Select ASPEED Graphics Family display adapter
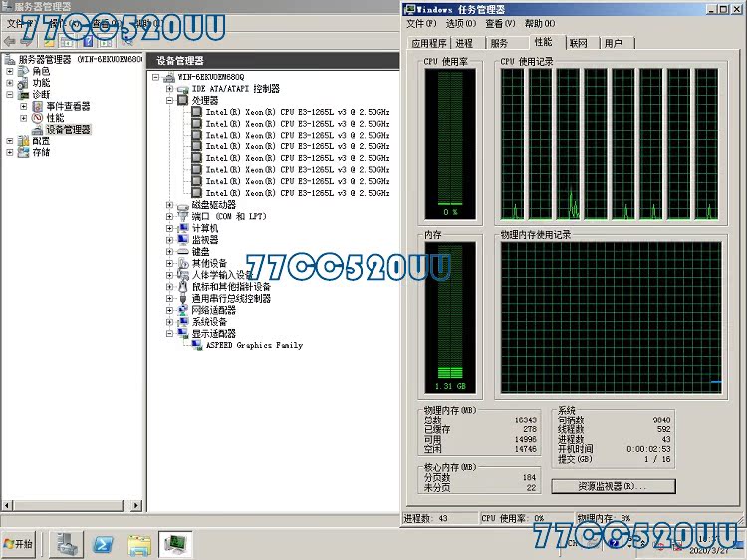Image resolution: width=747 pixels, height=560 pixels. [254, 345]
